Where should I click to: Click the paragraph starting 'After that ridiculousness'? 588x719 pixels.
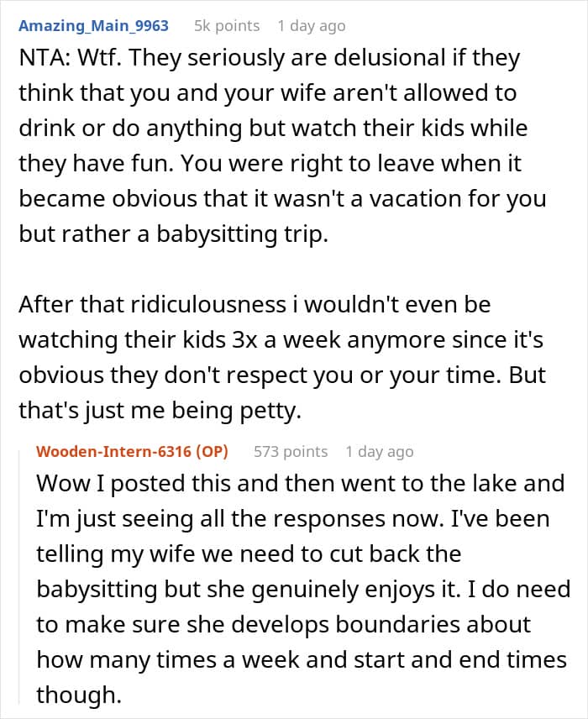[282, 357]
